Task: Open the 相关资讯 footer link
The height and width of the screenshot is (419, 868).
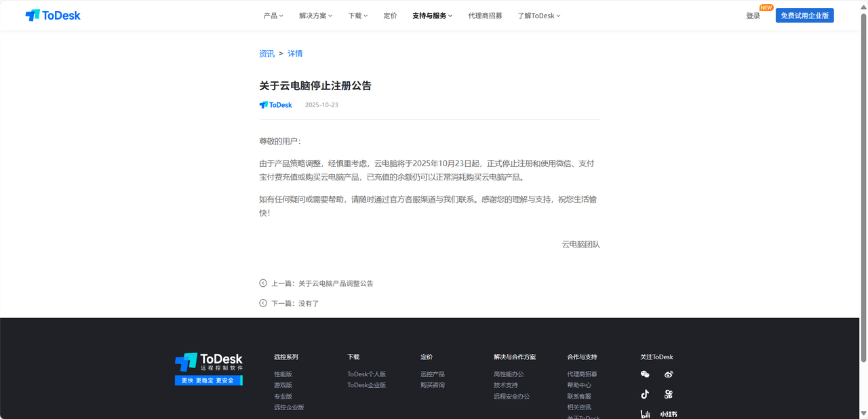Action: point(579,407)
